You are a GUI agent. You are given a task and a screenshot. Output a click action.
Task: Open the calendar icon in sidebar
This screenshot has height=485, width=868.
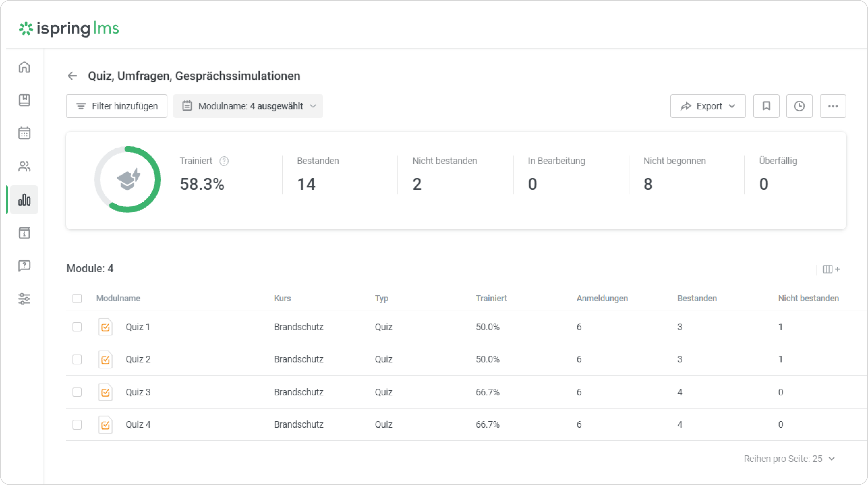(x=24, y=133)
